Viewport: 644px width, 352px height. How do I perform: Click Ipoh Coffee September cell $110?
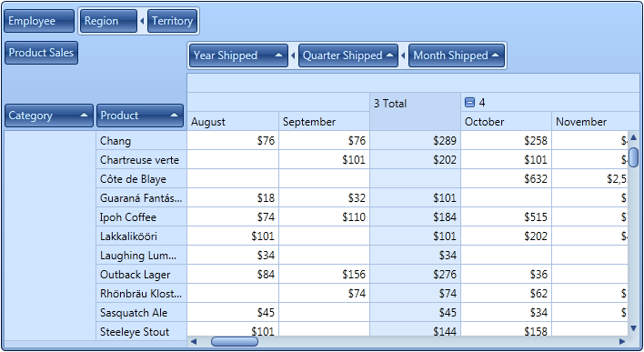(x=324, y=217)
